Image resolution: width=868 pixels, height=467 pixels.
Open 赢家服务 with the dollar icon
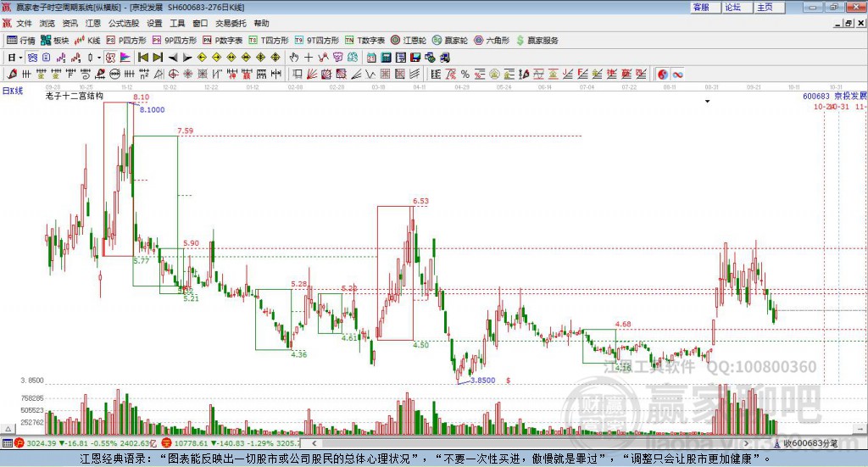[537, 41]
